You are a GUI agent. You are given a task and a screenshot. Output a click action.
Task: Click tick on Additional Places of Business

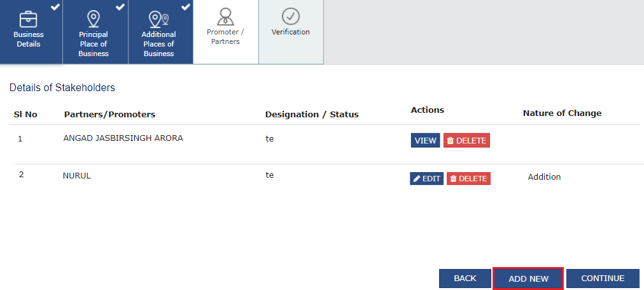(186, 6)
